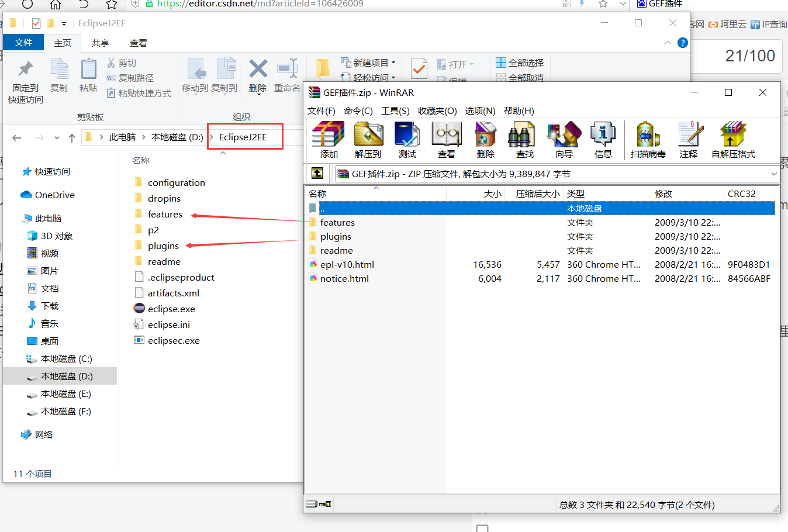Sort WinRAR list by CRC32 column
The width and height of the screenshot is (788, 532).
[x=748, y=194]
